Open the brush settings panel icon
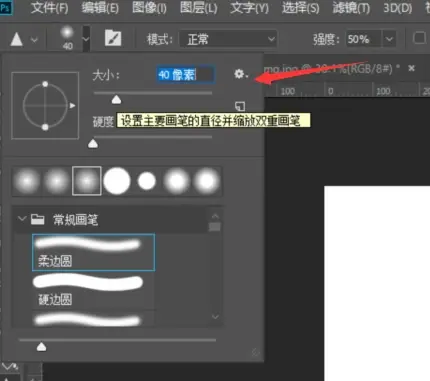Image resolution: width=430 pixels, height=381 pixels. tap(113, 38)
